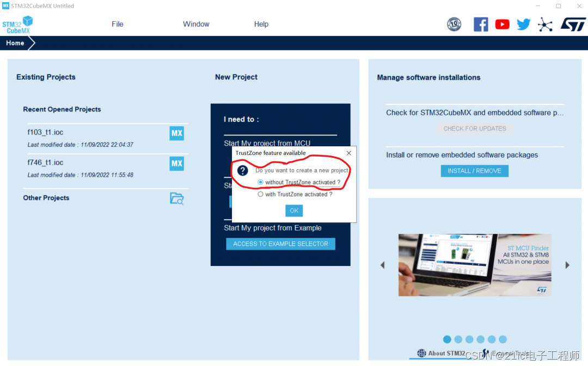Open the YouTube channel icon
This screenshot has height=366, width=588.
502,24
